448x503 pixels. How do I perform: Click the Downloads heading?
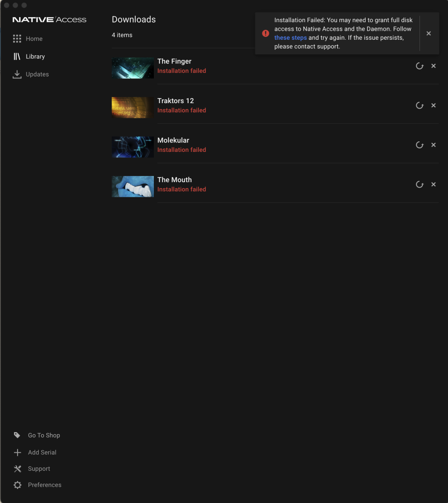[134, 20]
